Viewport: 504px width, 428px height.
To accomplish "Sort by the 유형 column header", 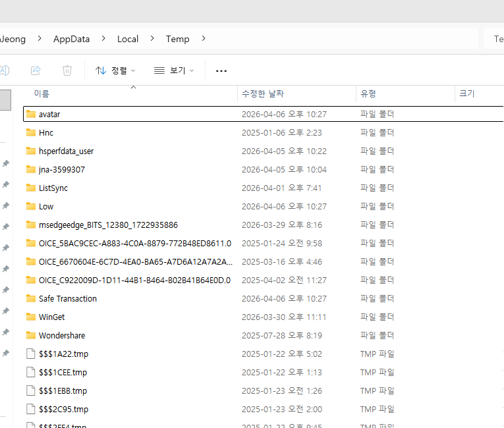I will (368, 94).
